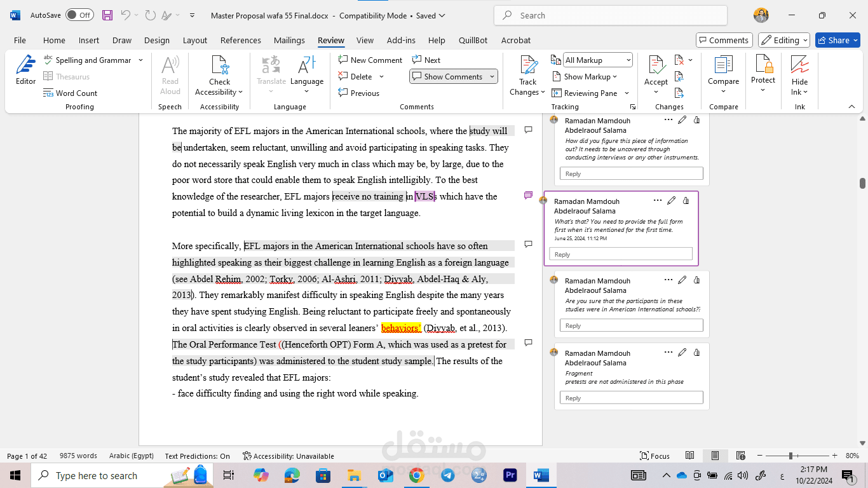Switch to the Layout tab
This screenshot has height=488, width=868.
[x=194, y=40]
